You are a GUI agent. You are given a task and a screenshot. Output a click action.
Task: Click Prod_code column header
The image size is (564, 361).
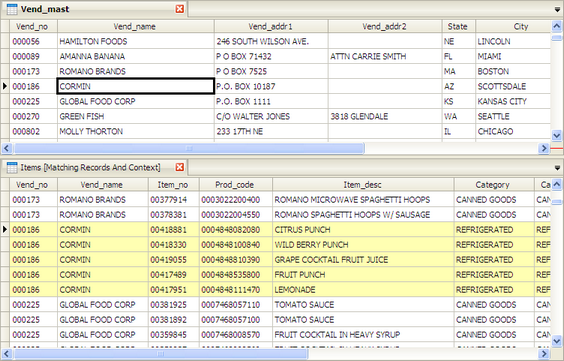pyautogui.click(x=236, y=185)
